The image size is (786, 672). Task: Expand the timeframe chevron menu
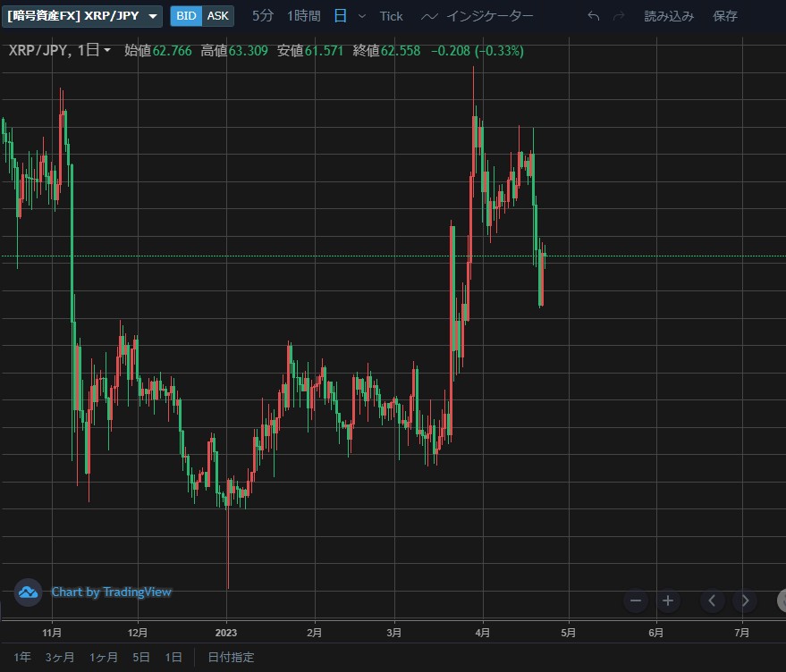(x=362, y=16)
